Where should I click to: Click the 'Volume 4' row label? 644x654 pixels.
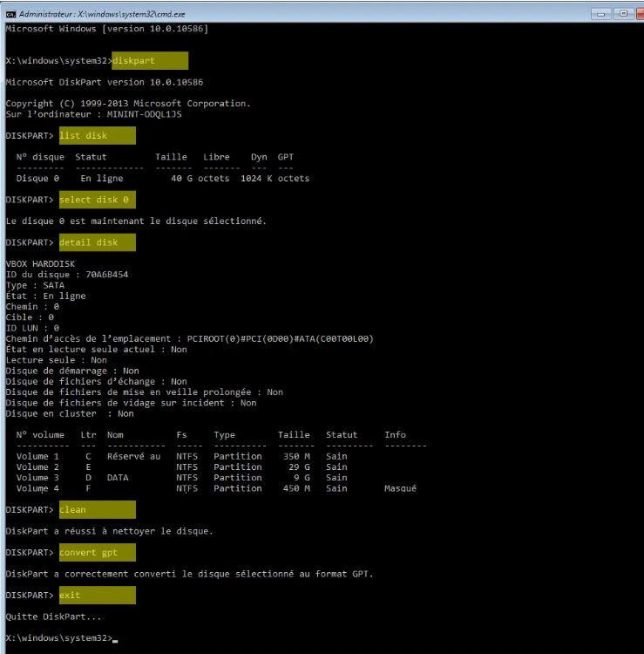coord(37,488)
